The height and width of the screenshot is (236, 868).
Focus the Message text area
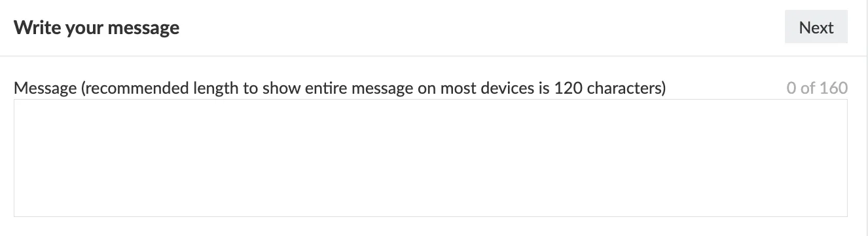pos(431,158)
